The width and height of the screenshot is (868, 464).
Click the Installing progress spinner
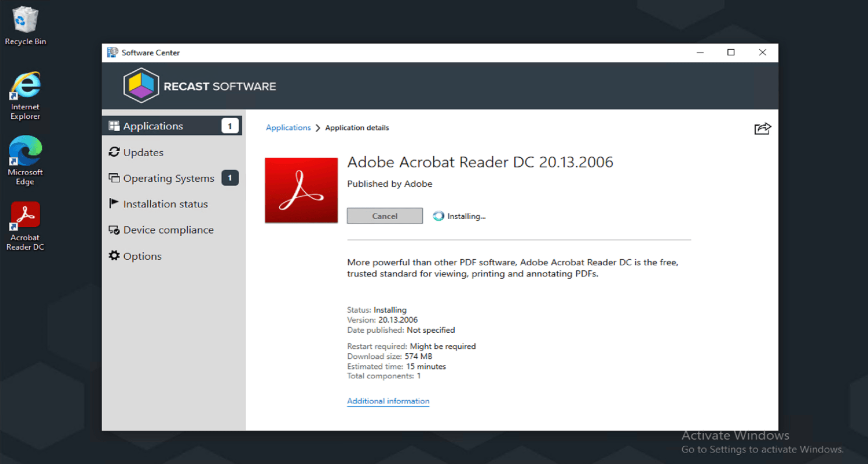(x=438, y=215)
